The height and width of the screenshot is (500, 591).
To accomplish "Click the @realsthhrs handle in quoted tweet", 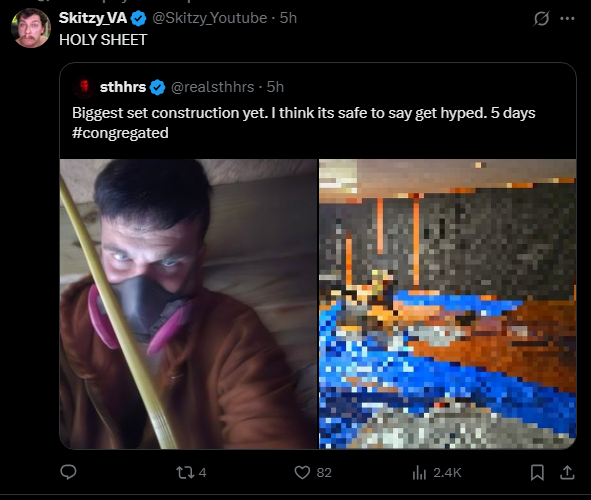I will [213, 87].
